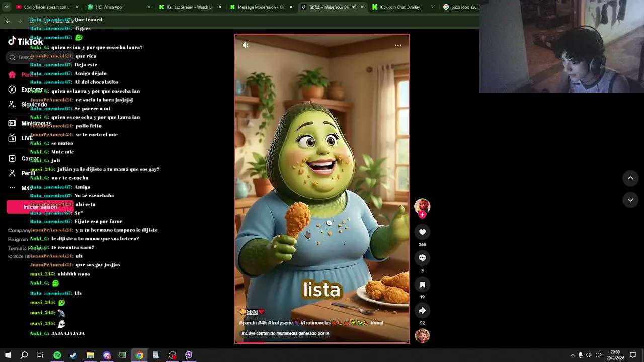Open the LIVE section in the sidebar
The image size is (644, 362).
coord(21,138)
